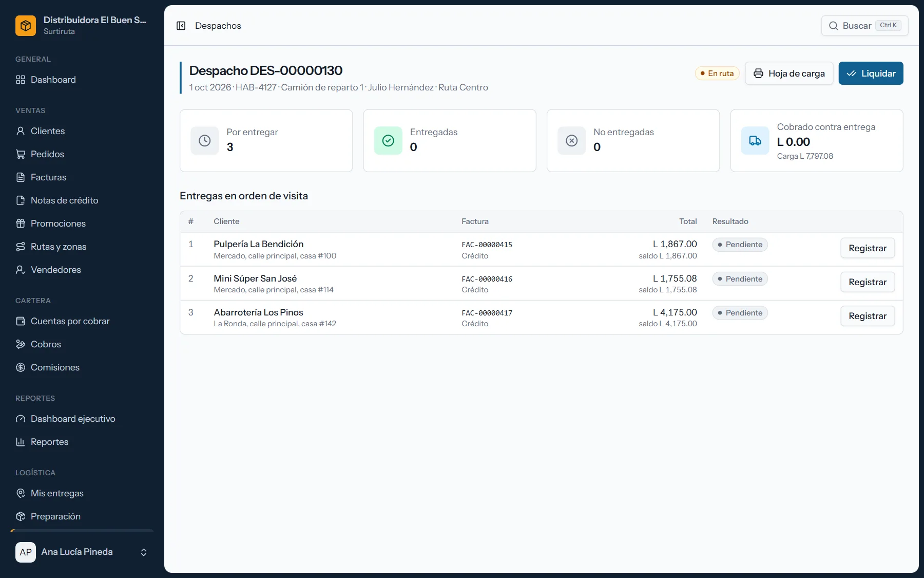Click the Pendiente badge for Pulpería La Bendición

pos(740,245)
